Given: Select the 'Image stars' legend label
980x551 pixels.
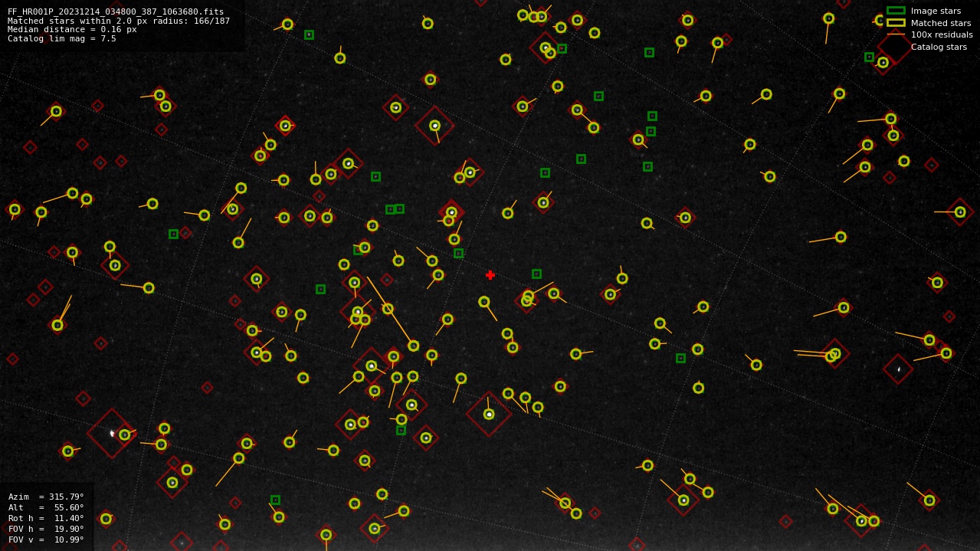Looking at the screenshot, I should pyautogui.click(x=936, y=11).
